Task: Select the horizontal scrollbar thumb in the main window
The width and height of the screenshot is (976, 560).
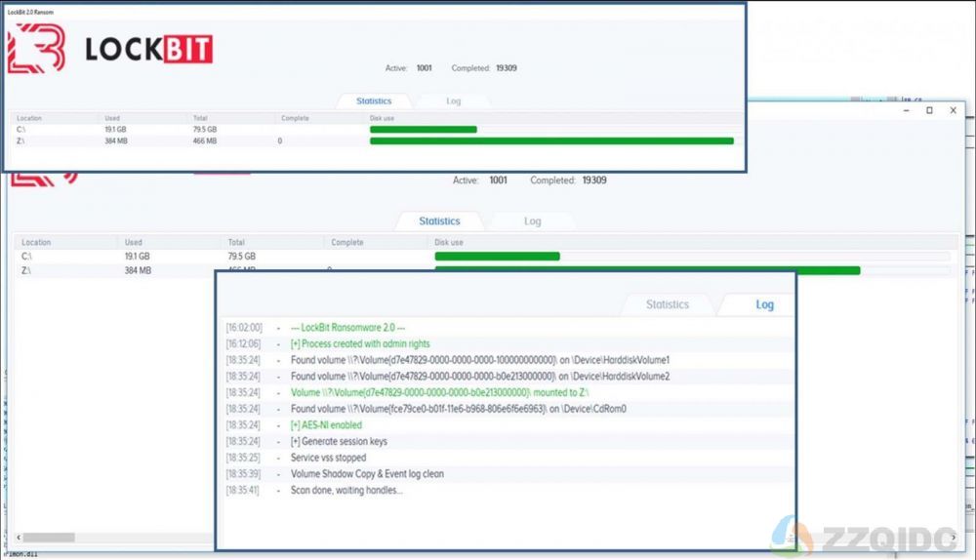Action: pyautogui.click(x=49, y=537)
